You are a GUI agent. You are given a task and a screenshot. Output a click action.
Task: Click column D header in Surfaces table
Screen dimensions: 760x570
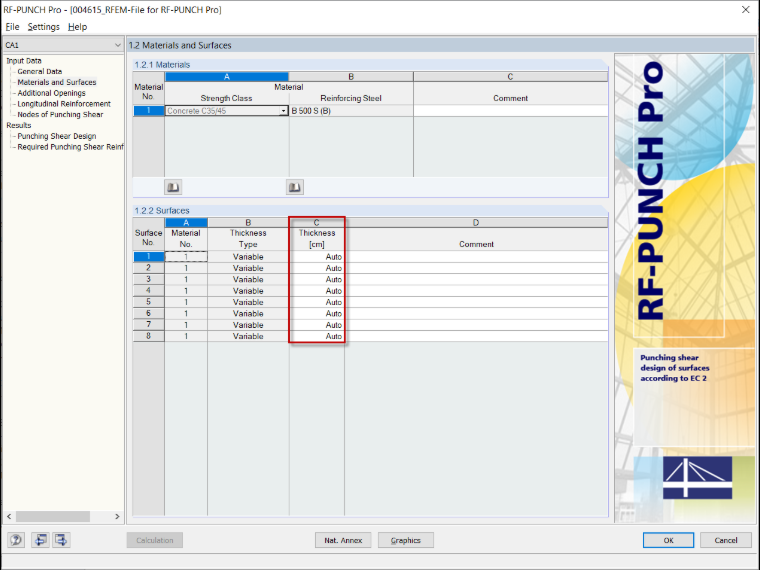(476, 222)
